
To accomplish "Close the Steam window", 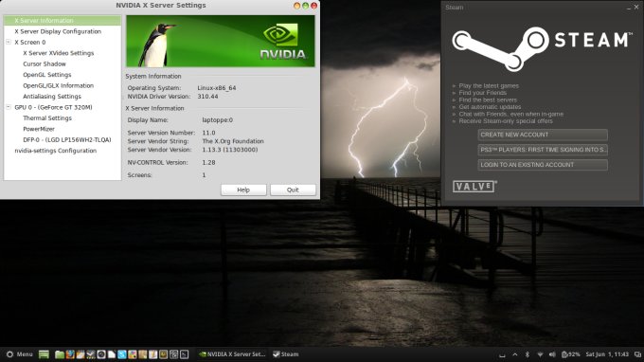I will coord(636,7).
